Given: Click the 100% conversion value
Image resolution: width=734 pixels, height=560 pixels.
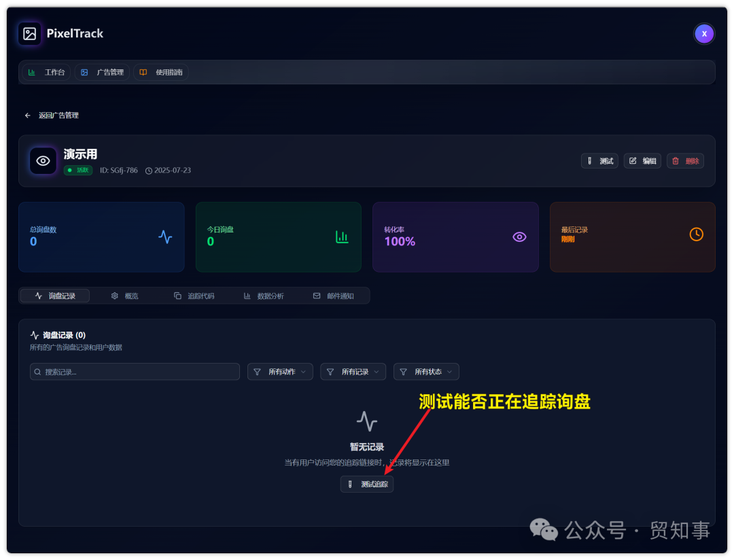Looking at the screenshot, I should coord(400,242).
